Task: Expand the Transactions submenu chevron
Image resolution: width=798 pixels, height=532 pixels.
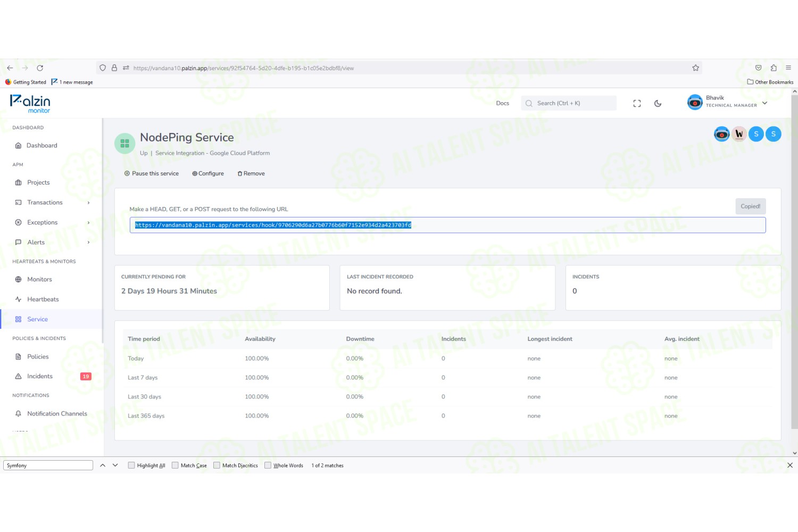Action: [88, 203]
